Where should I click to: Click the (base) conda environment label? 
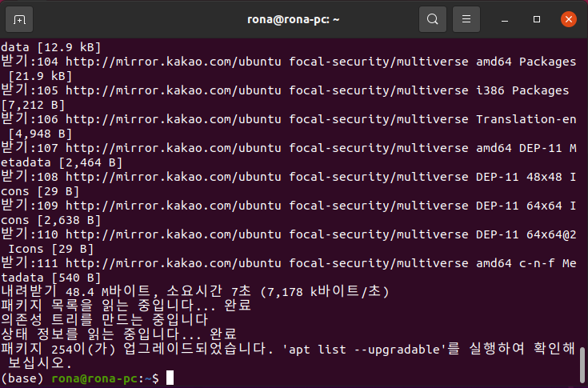click(22, 378)
